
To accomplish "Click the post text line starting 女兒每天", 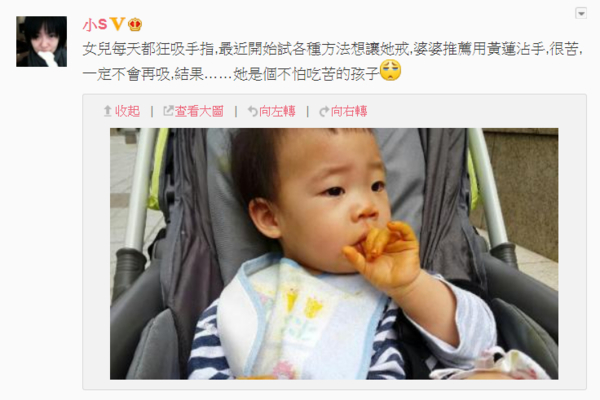I will 333,49.
